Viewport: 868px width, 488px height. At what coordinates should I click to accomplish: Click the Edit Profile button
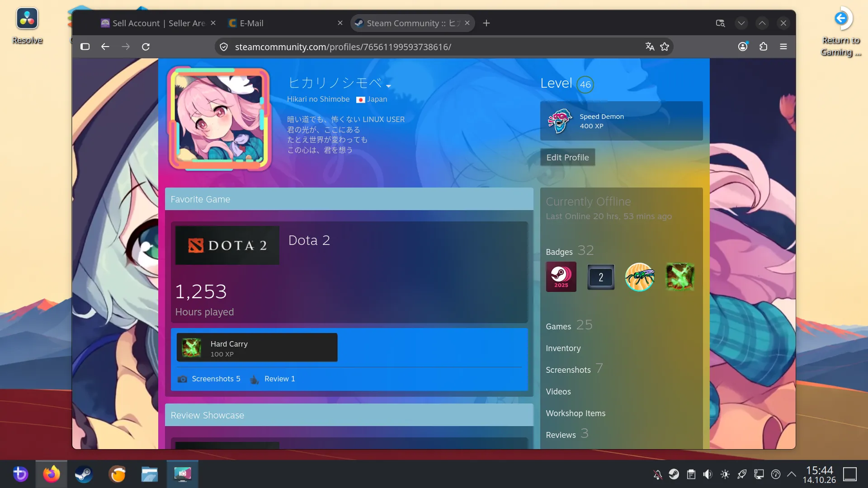tap(567, 157)
